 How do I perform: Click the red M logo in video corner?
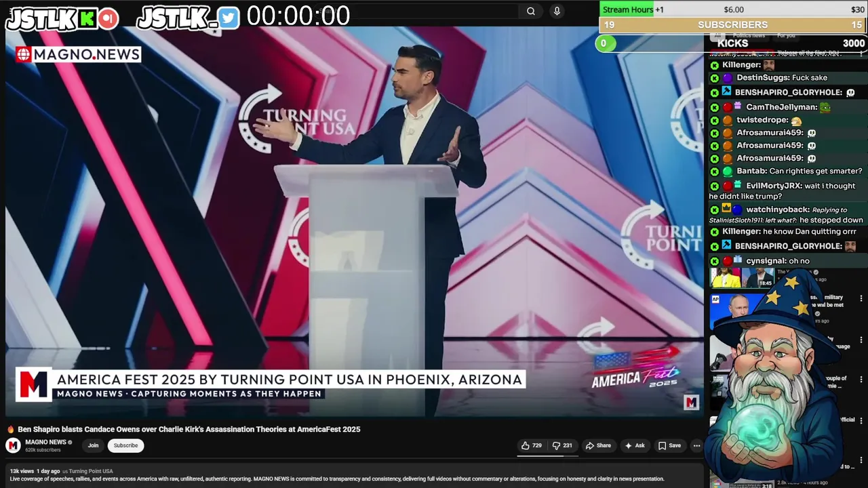click(x=691, y=403)
